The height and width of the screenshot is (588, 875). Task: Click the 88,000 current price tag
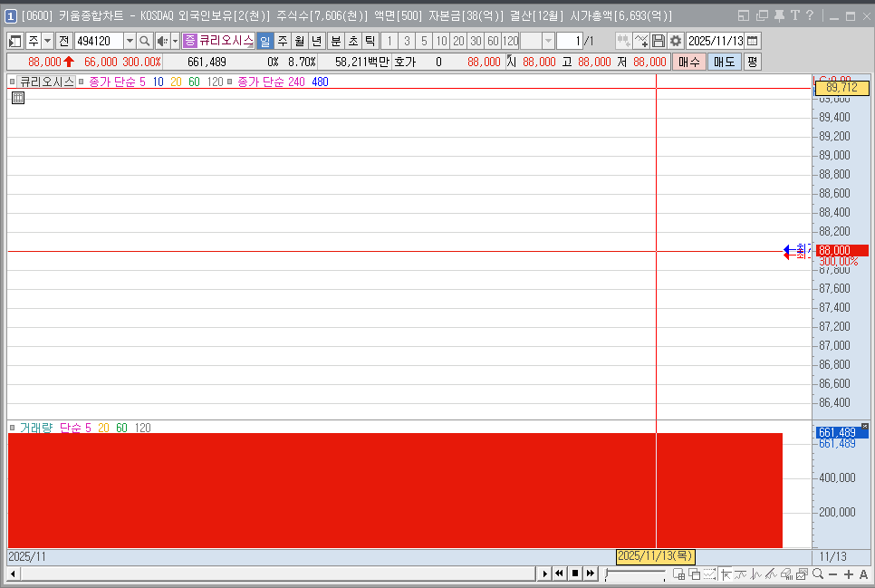(841, 251)
